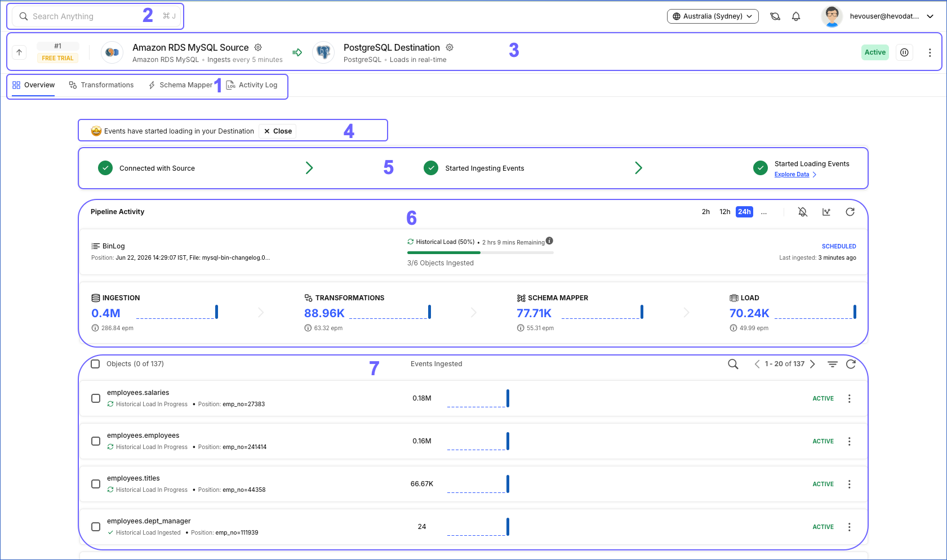Open the Overview tab
The image size is (947, 560).
tap(33, 85)
